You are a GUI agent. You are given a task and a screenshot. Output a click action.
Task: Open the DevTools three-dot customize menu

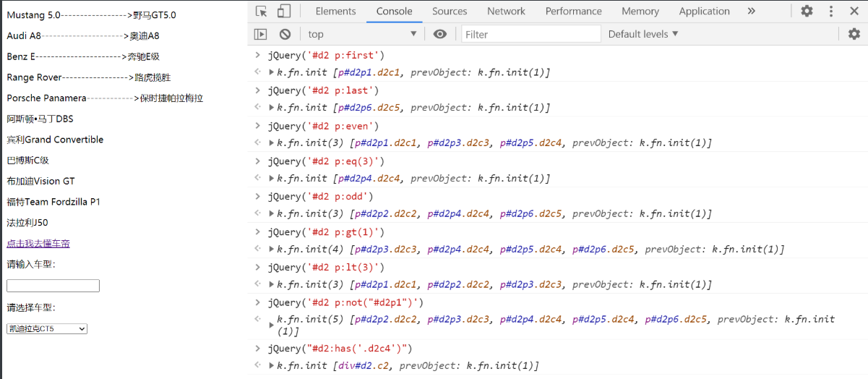click(831, 11)
